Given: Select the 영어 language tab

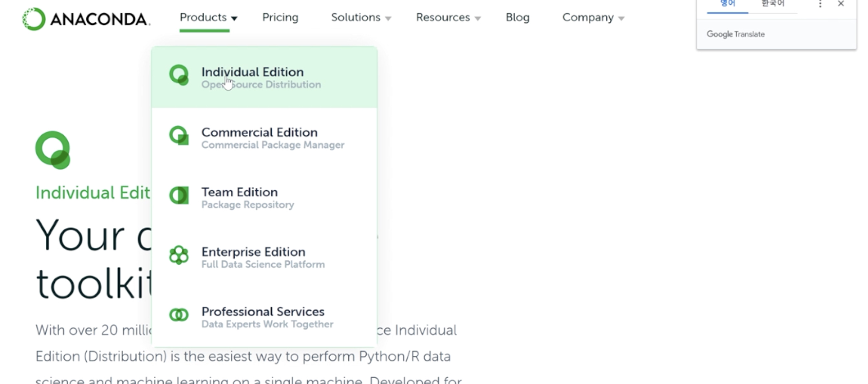Looking at the screenshot, I should point(728,4).
